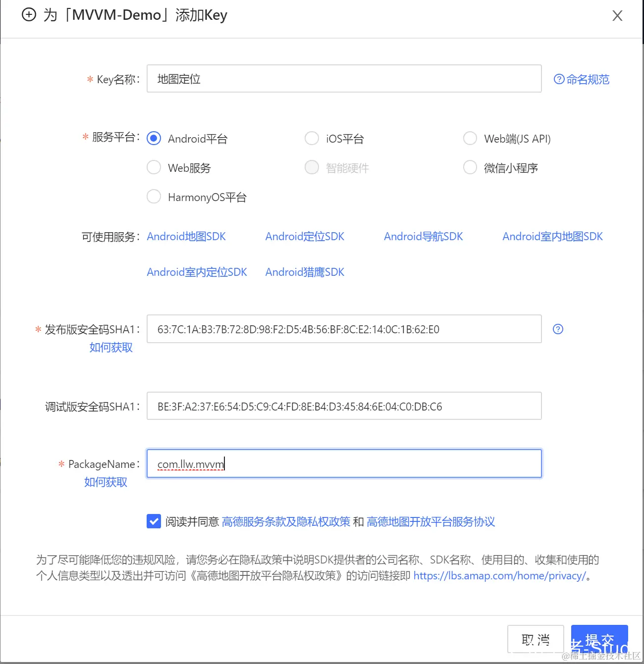Uncheck the 阅读并同意 agreement checkbox
The height and width of the screenshot is (664, 644).
154,521
